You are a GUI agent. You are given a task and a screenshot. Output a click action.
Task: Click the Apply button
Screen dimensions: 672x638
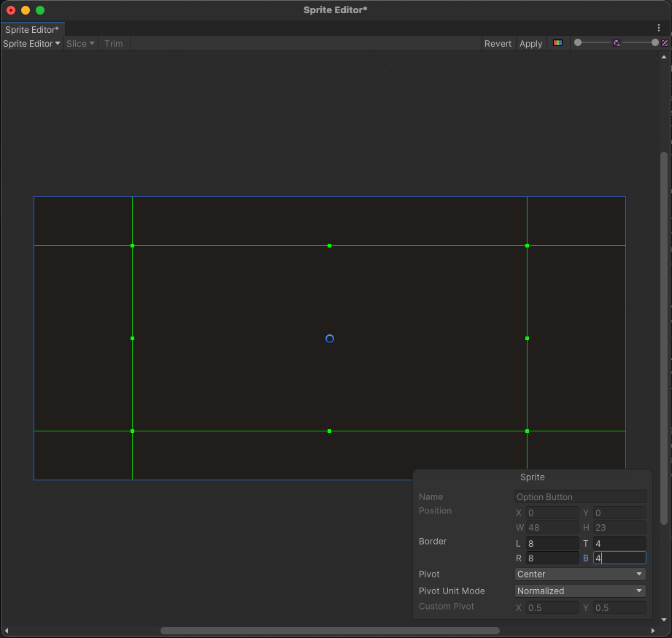coord(530,43)
